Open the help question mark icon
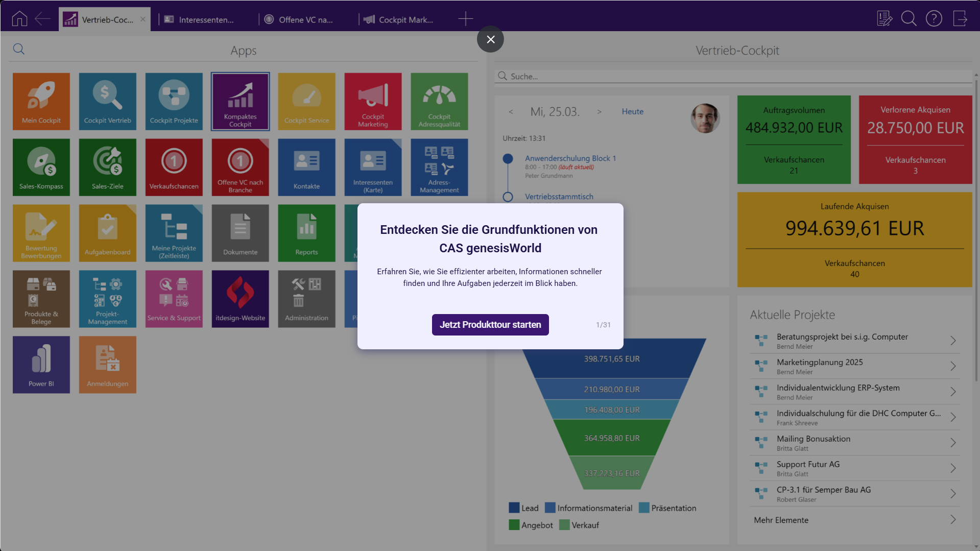 [934, 19]
